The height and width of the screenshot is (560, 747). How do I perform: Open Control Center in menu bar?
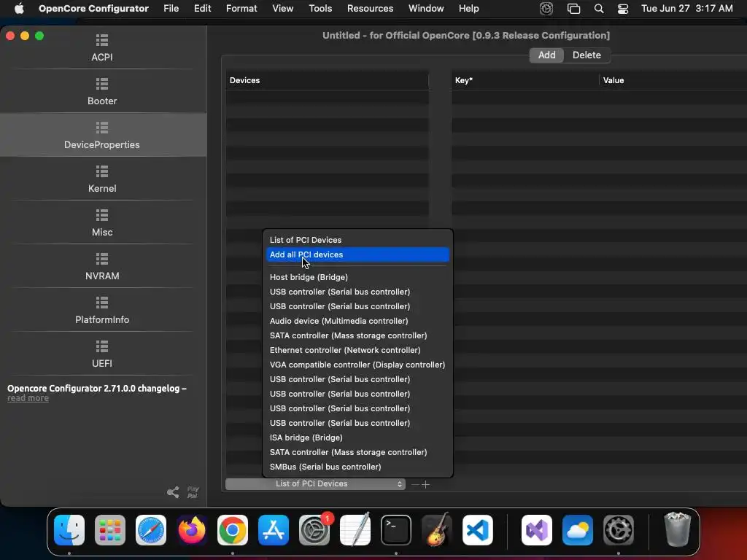click(x=623, y=9)
